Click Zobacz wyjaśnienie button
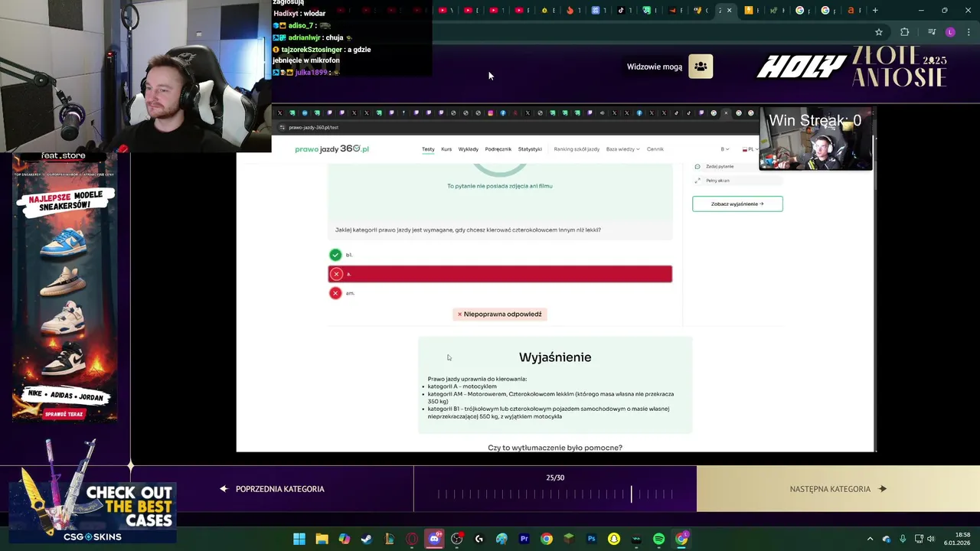This screenshot has width=980, height=551. [x=737, y=204]
